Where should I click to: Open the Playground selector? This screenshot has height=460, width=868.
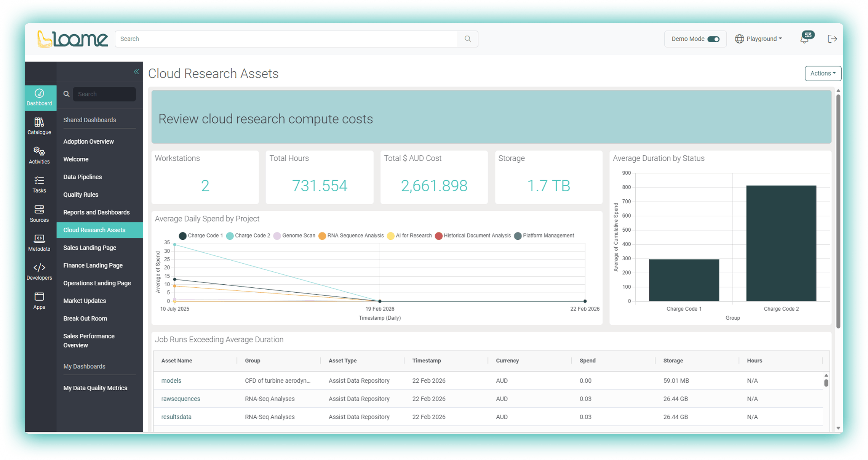tap(758, 38)
